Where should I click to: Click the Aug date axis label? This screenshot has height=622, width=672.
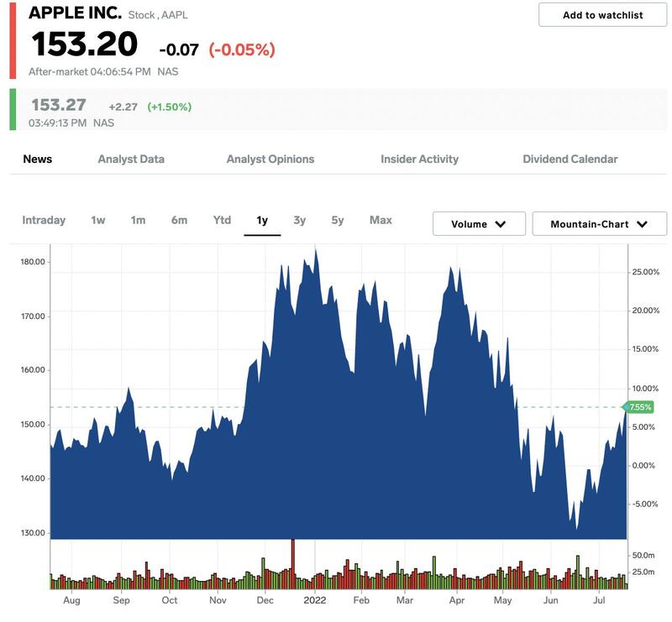click(71, 600)
